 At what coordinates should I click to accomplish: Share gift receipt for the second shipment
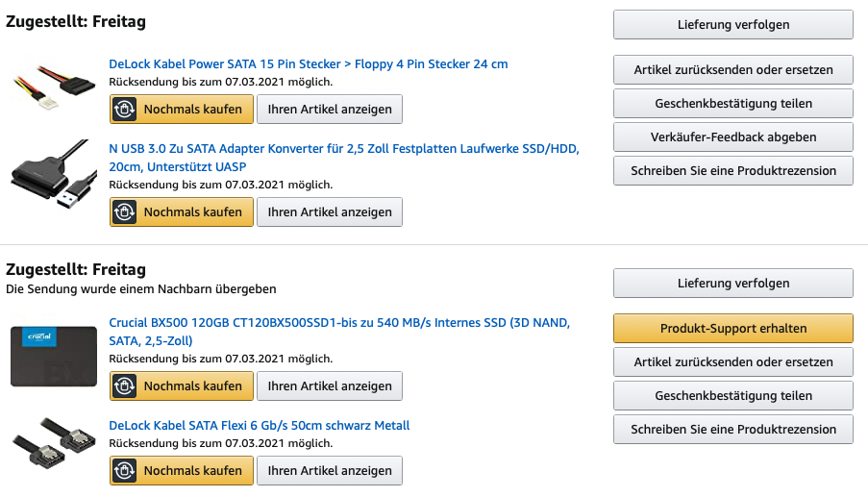pos(732,396)
